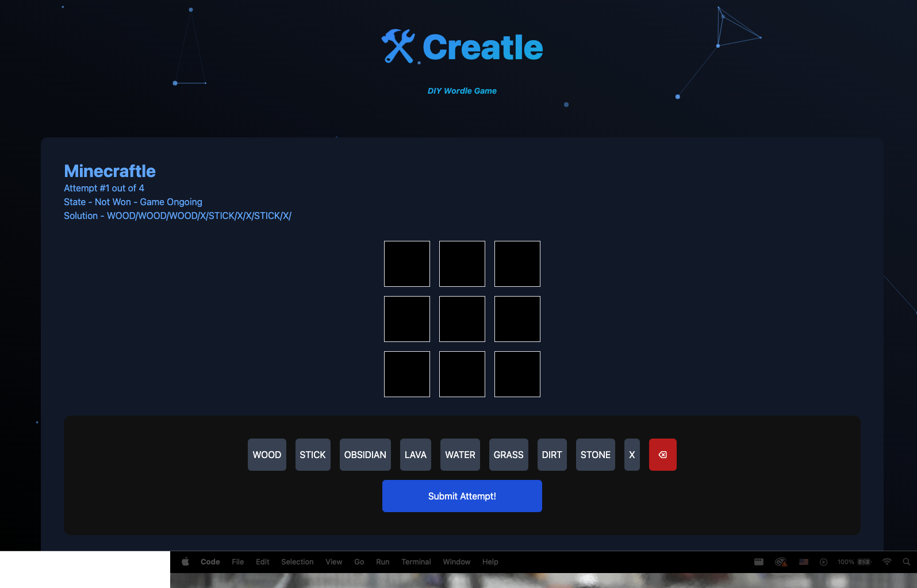Click the top-middle crafting grid cell

point(462,264)
